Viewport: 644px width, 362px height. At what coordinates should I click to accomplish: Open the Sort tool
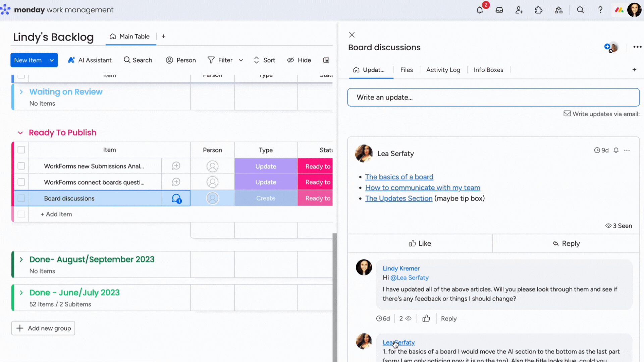264,60
